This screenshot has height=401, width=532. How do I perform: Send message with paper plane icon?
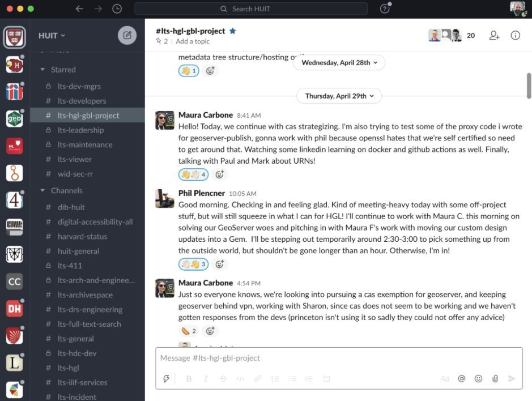pos(512,378)
